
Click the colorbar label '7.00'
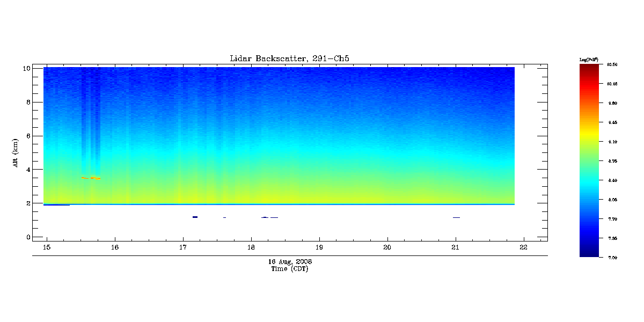point(612,258)
